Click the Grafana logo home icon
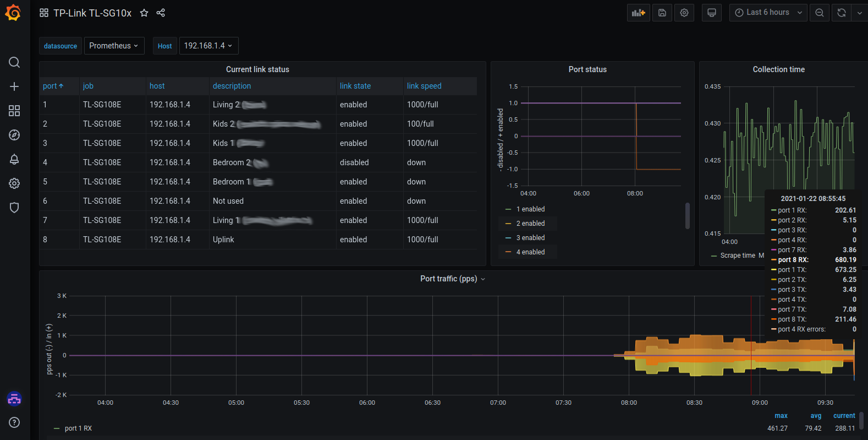Viewport: 868px width, 440px height. (13, 13)
